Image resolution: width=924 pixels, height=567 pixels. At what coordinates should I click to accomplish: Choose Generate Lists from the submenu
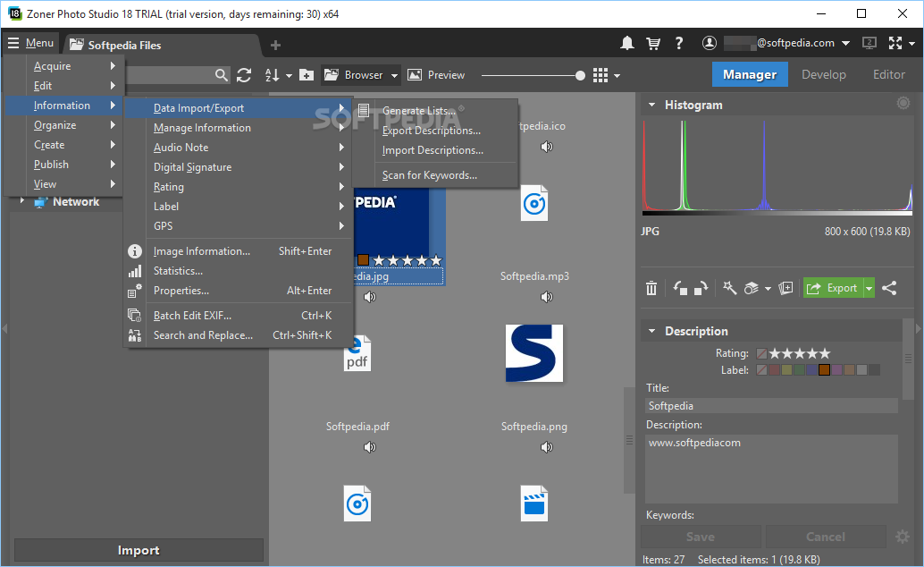pos(436,111)
